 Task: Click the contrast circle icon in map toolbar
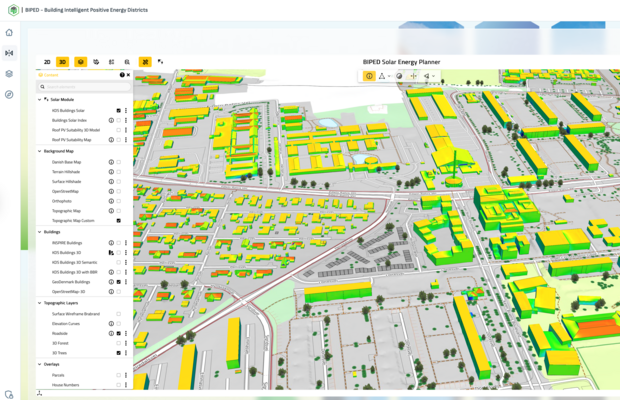(x=399, y=76)
